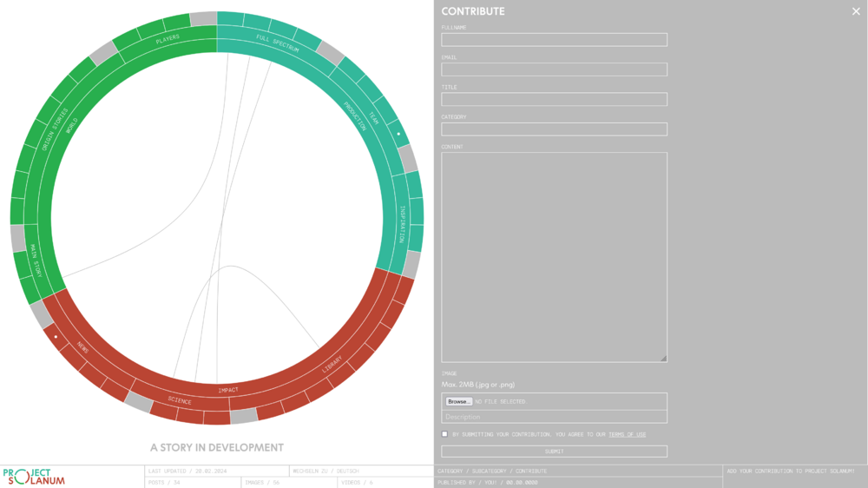Switch language via Wechseln zu Deutsch
Viewport: 868px width, 488px height.
coord(325,471)
